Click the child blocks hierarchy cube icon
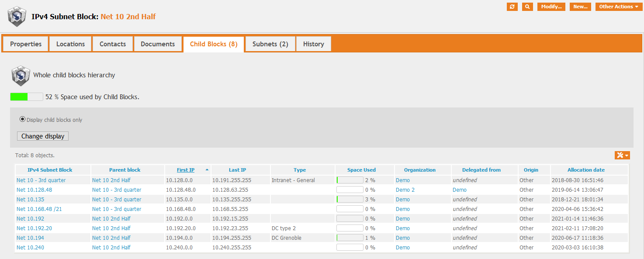This screenshot has width=644, height=259. (x=21, y=75)
